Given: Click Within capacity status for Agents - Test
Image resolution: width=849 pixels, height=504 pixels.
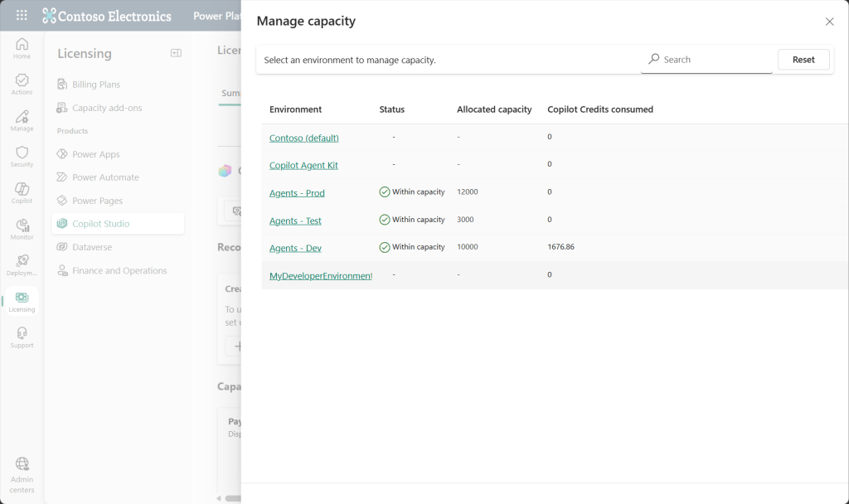Looking at the screenshot, I should point(412,219).
